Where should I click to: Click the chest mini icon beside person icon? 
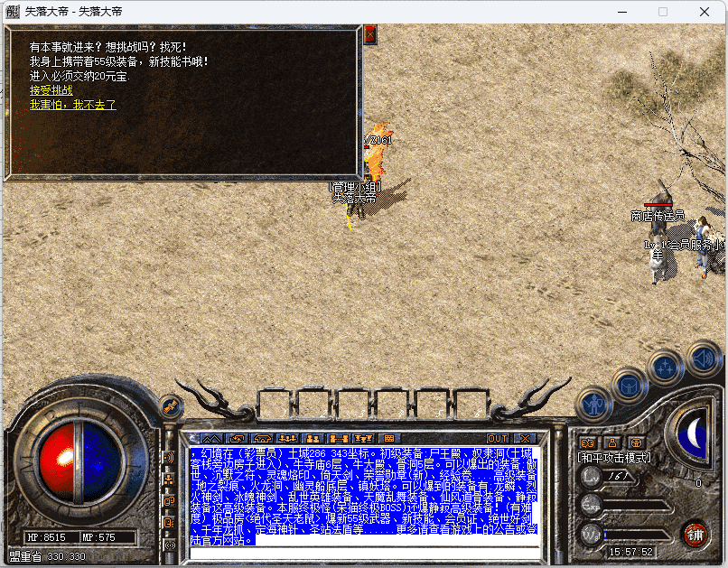coord(637,443)
